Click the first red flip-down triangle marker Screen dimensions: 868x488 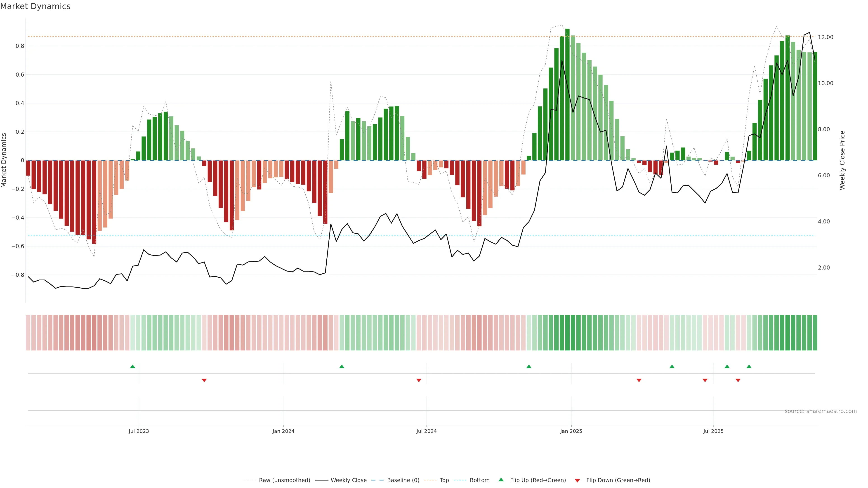pyautogui.click(x=204, y=380)
